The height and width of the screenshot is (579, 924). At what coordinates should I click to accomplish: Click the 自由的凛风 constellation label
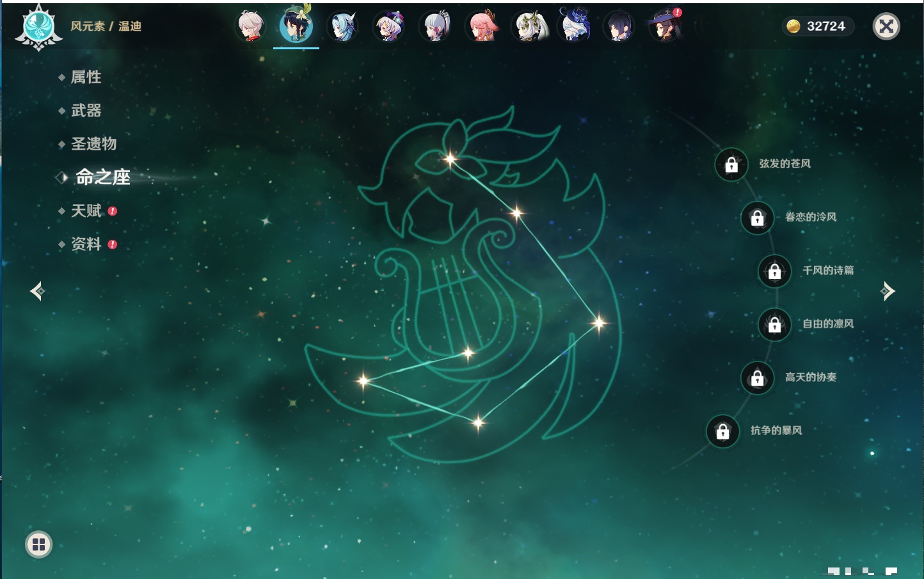click(829, 324)
